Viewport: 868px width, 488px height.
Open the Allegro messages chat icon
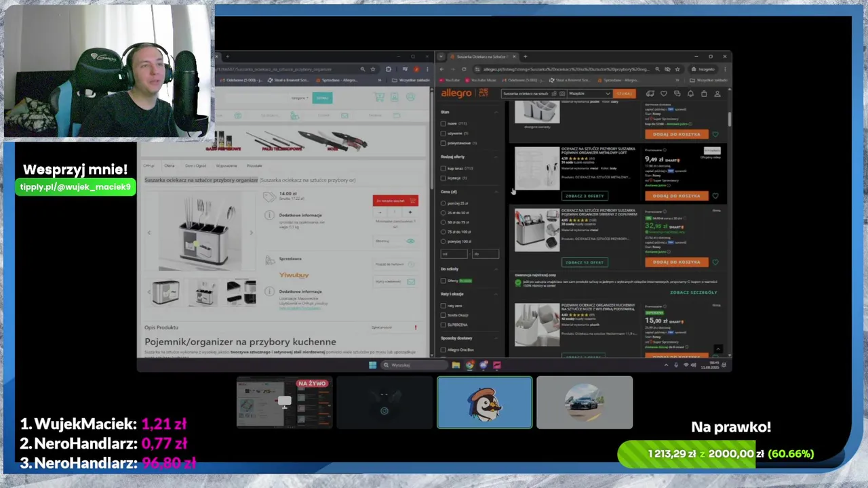pyautogui.click(x=677, y=94)
